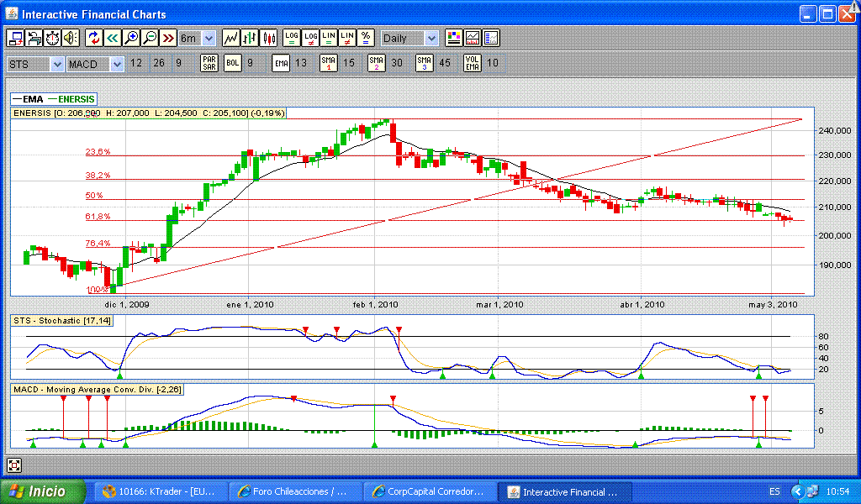This screenshot has width=861, height=504.
Task: Select the candlestick chart type icon
Action: tap(269, 38)
